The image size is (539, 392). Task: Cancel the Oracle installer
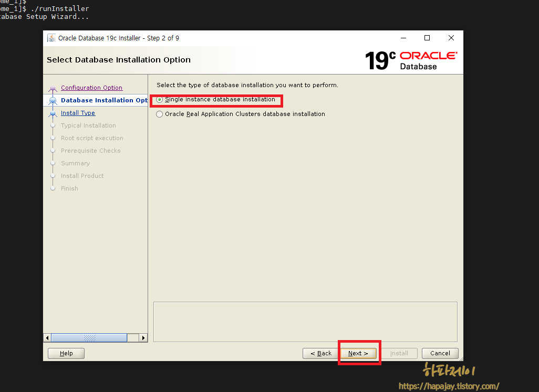coord(440,353)
